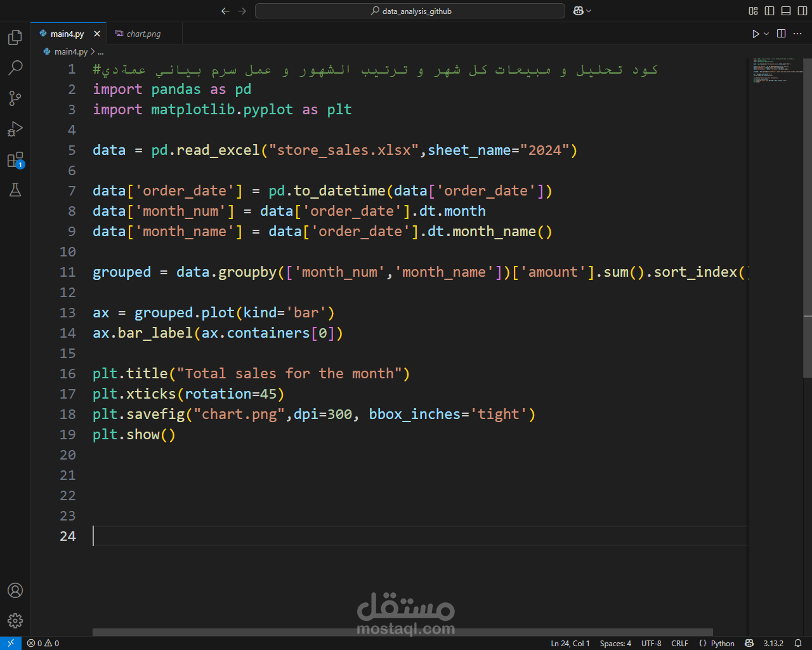Viewport: 812px width, 650px height.
Task: Click 'grouped.plot(kind='bar')' text
Action: click(234, 313)
